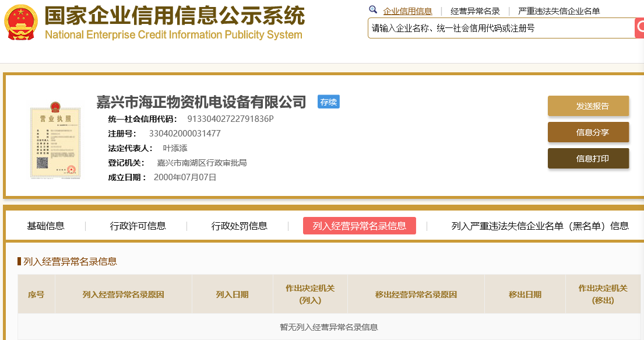This screenshot has height=340, width=644.
Task: Click the 信息分享 button
Action: pos(588,132)
